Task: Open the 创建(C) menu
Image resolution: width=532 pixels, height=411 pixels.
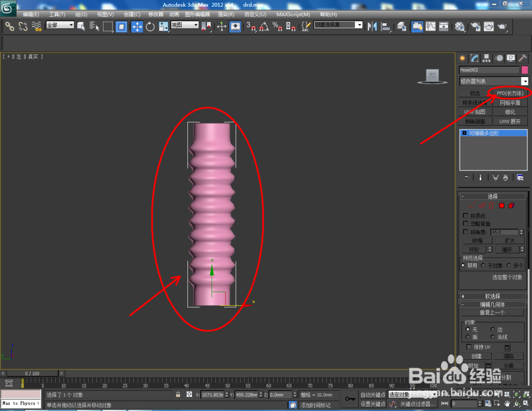Action: 131,14
